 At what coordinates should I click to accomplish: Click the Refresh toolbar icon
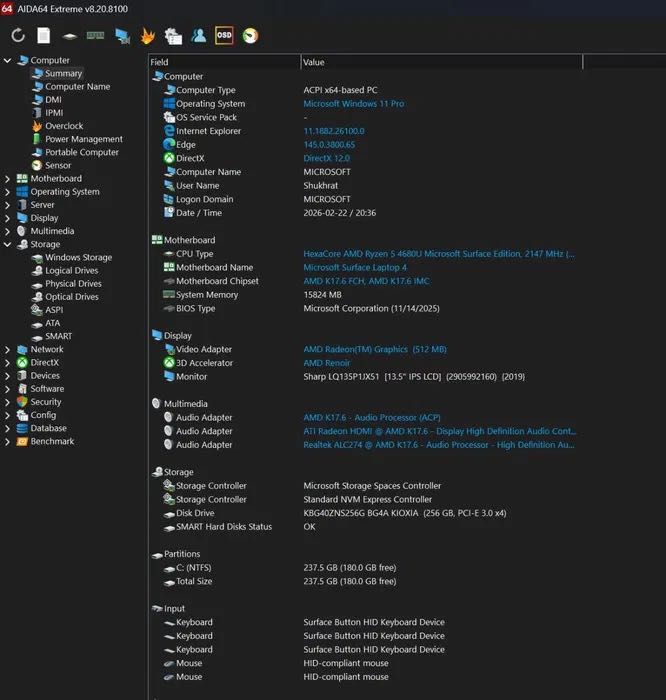coord(18,36)
